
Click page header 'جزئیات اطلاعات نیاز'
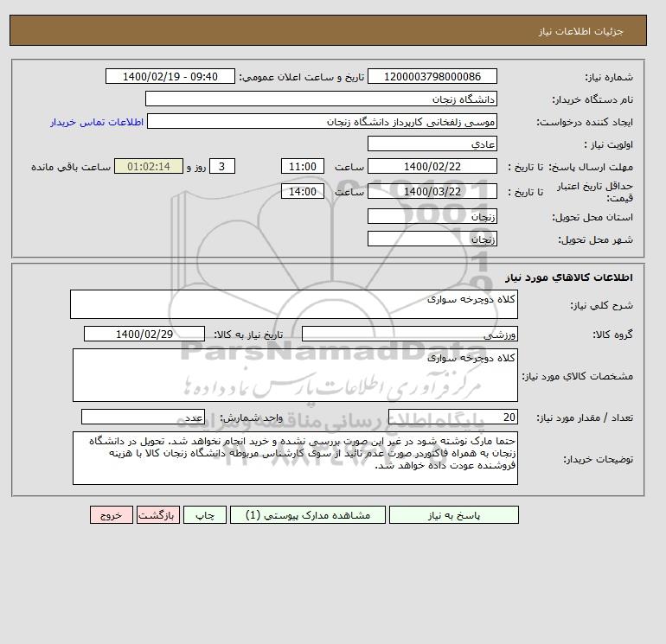(580, 32)
